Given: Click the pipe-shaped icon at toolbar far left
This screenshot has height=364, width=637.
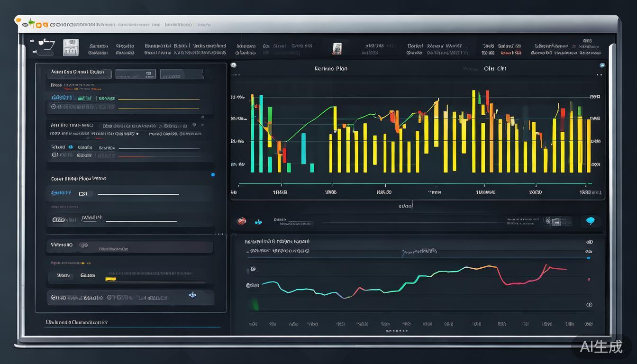Looking at the screenshot, I should point(43,46).
